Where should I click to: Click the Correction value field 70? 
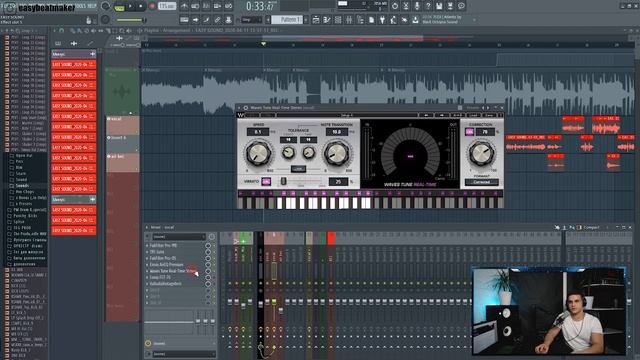point(485,131)
